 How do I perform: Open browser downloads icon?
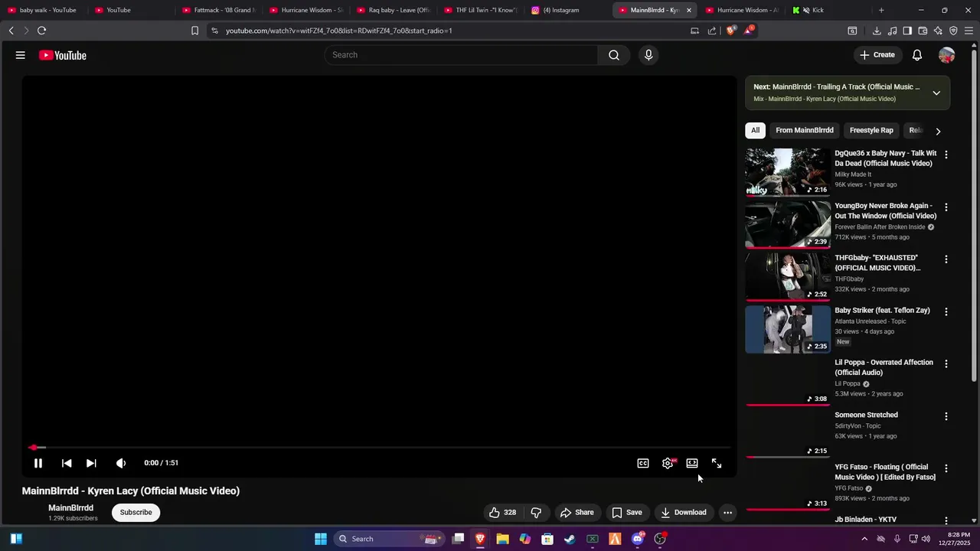877,31
